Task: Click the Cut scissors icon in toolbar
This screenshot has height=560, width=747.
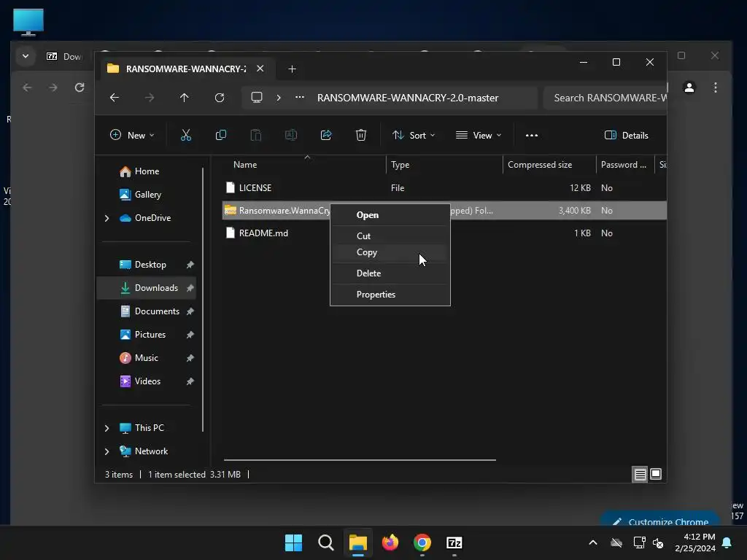Action: (186, 135)
